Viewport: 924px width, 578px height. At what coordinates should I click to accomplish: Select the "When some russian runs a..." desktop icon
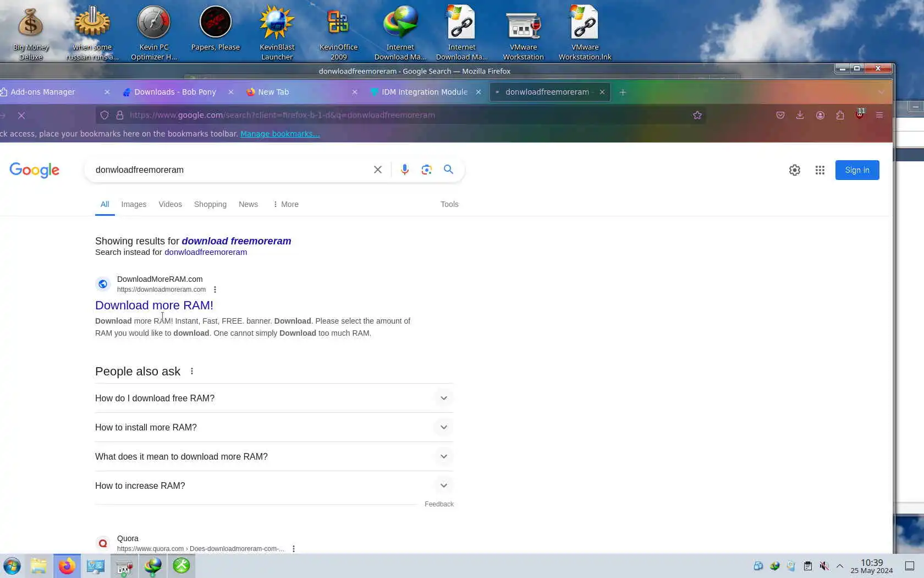pyautogui.click(x=92, y=33)
